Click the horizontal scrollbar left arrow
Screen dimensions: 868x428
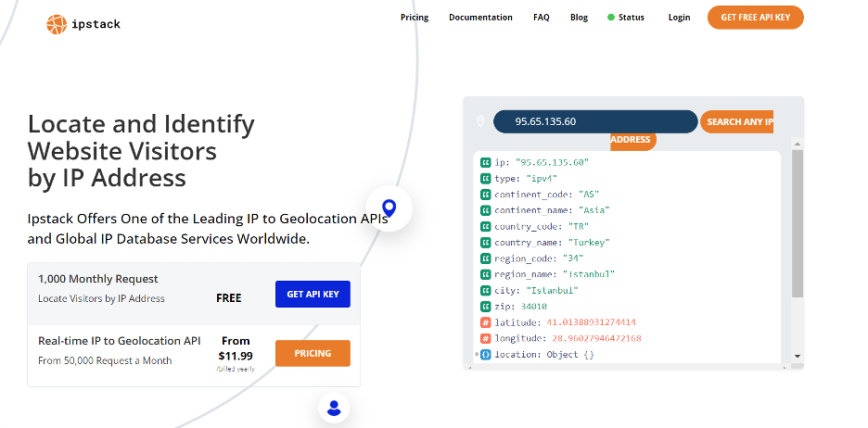[468, 366]
